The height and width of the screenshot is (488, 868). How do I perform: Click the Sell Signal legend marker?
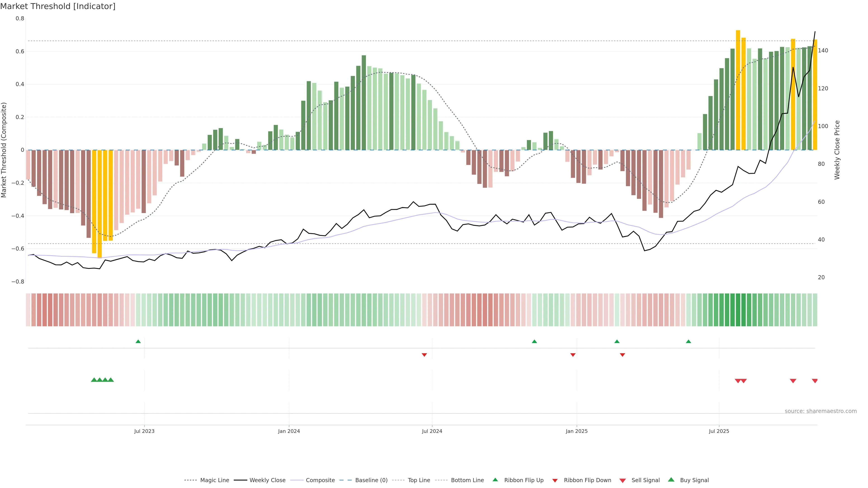(622, 481)
